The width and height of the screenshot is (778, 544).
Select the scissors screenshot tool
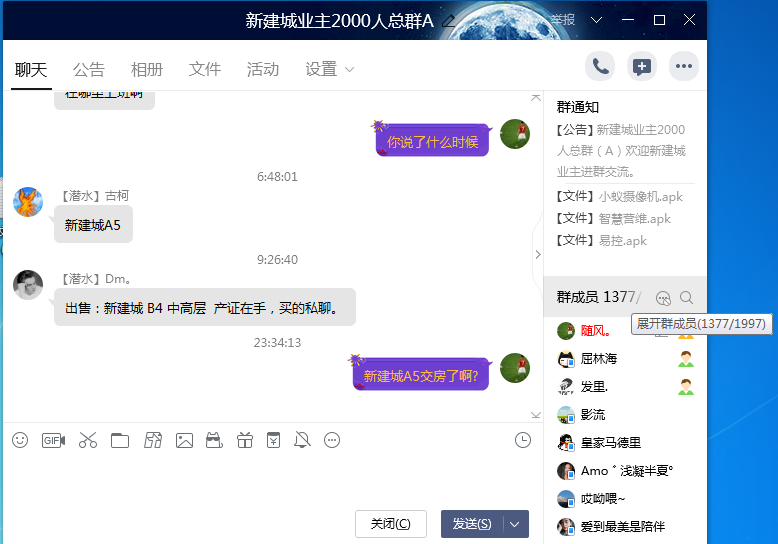point(87,440)
